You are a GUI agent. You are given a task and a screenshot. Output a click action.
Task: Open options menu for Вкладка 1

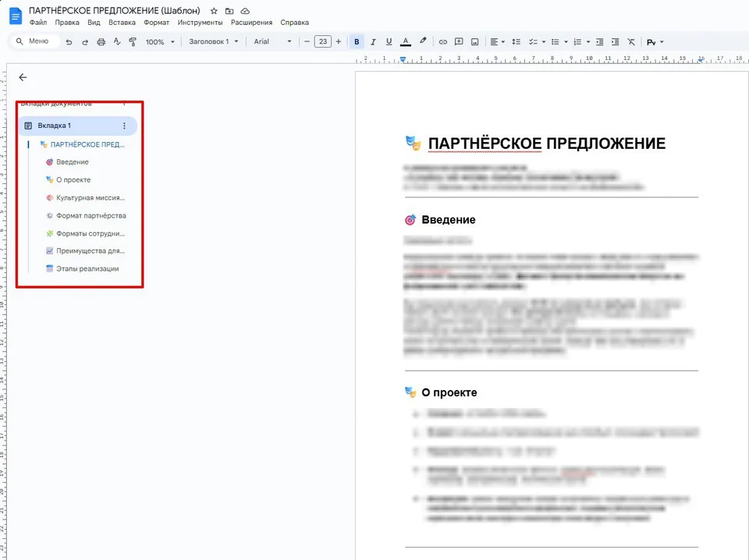(x=124, y=126)
